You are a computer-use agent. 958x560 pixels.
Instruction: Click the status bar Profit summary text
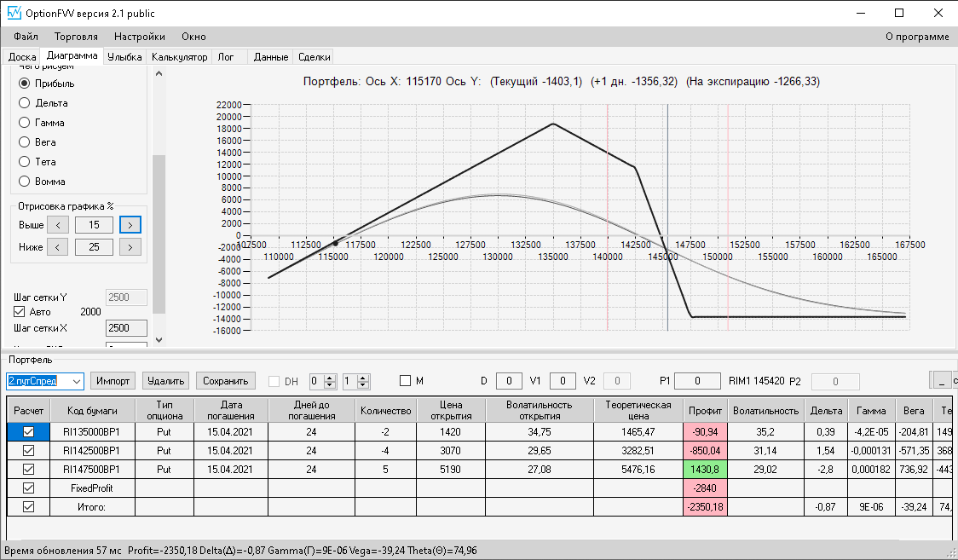303,551
